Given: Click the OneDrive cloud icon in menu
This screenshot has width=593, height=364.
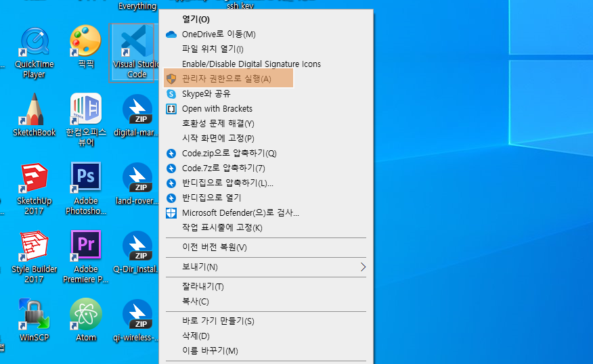Looking at the screenshot, I should click(171, 35).
